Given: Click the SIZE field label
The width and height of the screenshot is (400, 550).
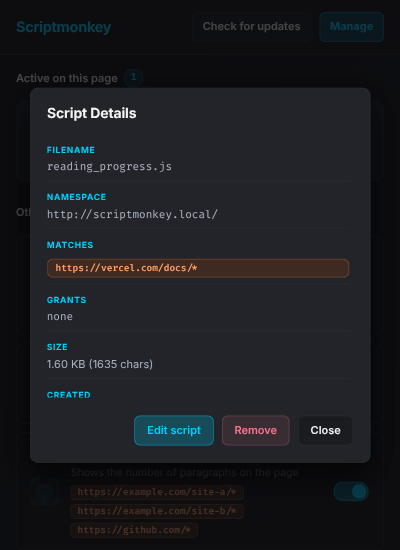Looking at the screenshot, I should click(57, 347).
